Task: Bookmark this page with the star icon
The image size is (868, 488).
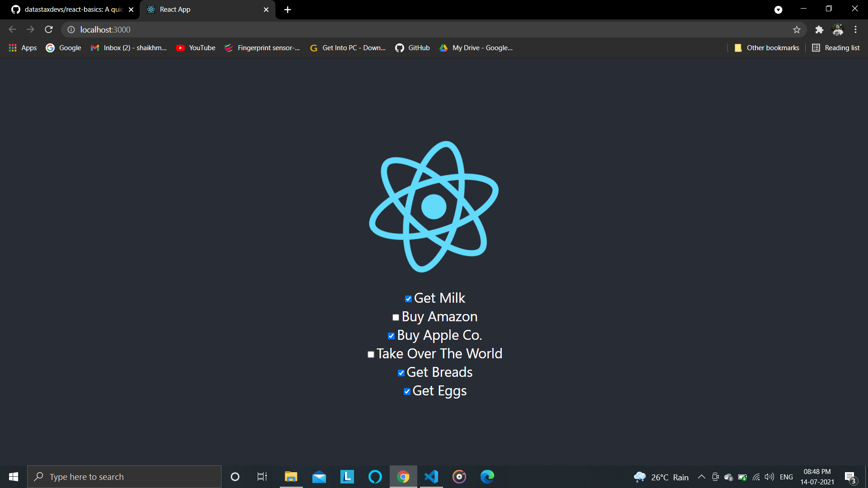Action: pos(797,29)
